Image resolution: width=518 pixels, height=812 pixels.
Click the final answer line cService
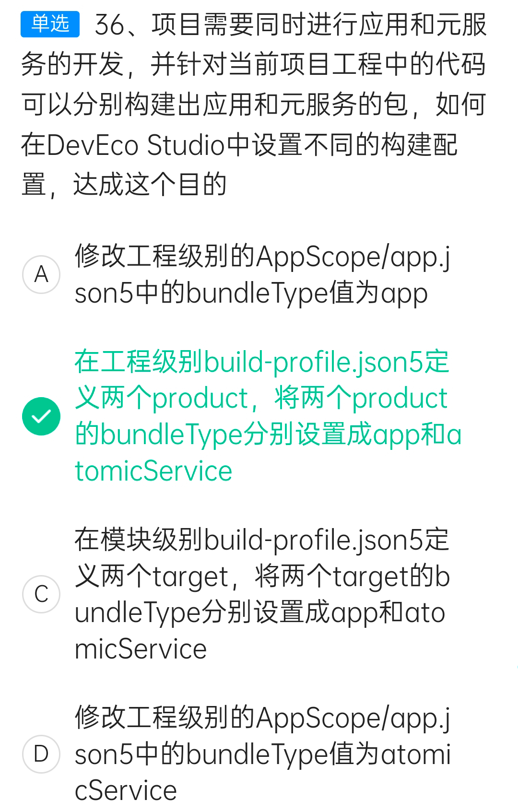click(126, 790)
